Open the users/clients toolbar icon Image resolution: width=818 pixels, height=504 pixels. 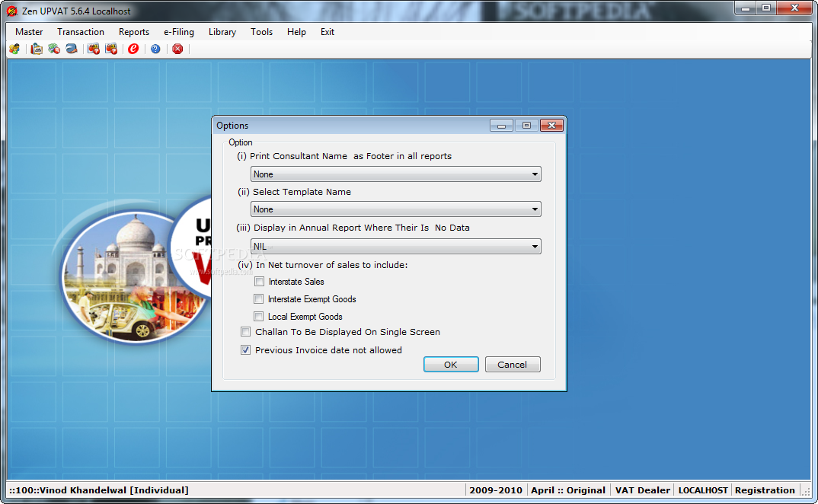[x=14, y=49]
